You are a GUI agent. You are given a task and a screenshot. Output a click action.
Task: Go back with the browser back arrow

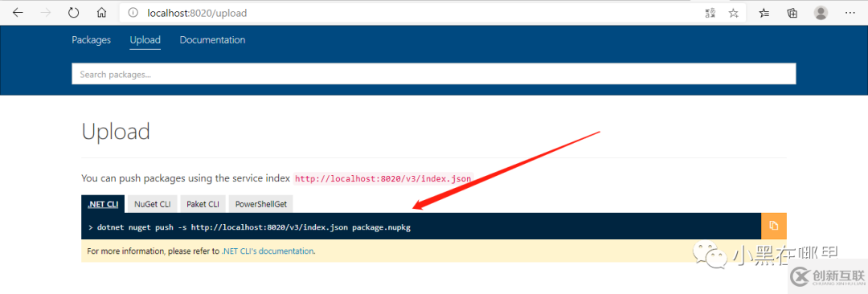click(18, 13)
